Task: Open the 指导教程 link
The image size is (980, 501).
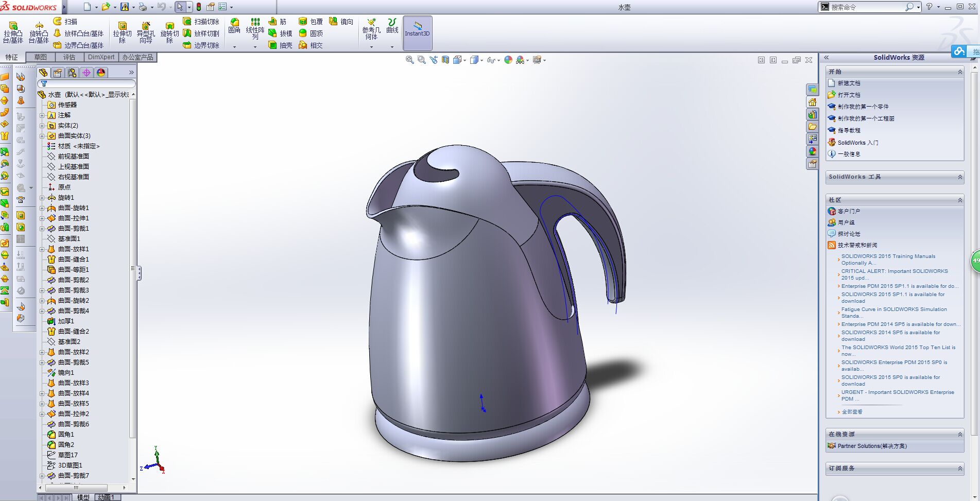Action: (x=849, y=130)
